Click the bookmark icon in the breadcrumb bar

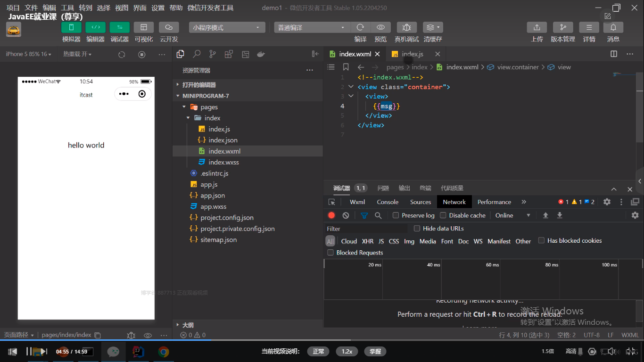346,67
